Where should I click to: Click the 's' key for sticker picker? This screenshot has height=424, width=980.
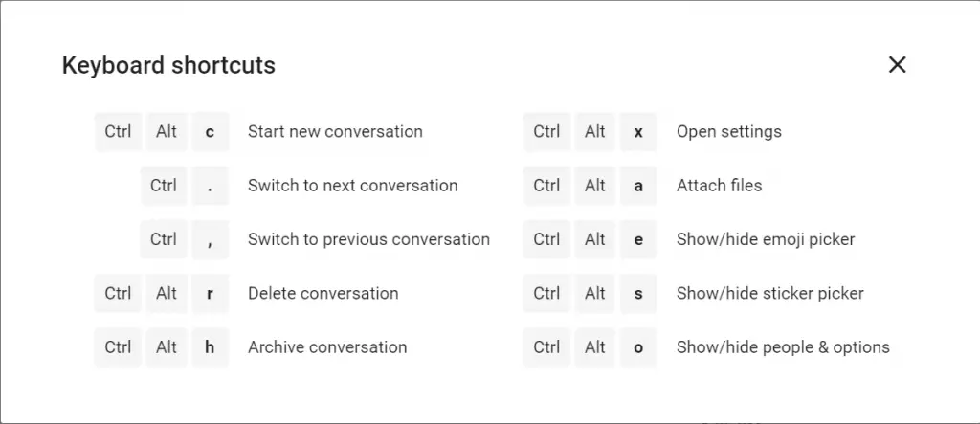638,293
